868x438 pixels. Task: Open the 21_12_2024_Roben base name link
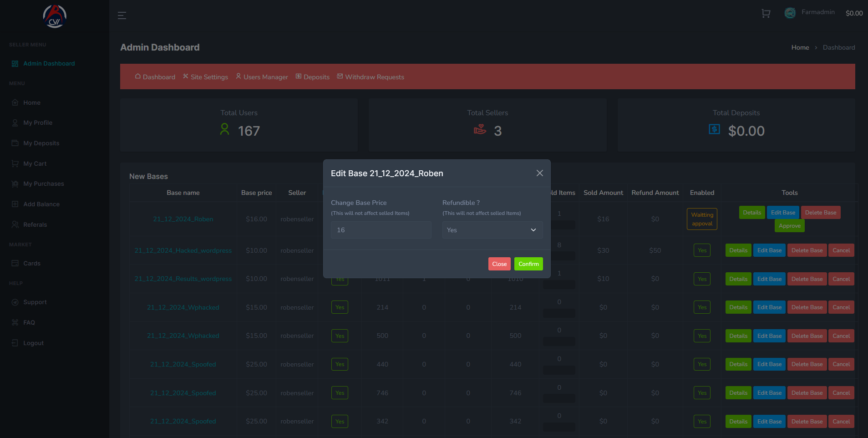tap(183, 219)
